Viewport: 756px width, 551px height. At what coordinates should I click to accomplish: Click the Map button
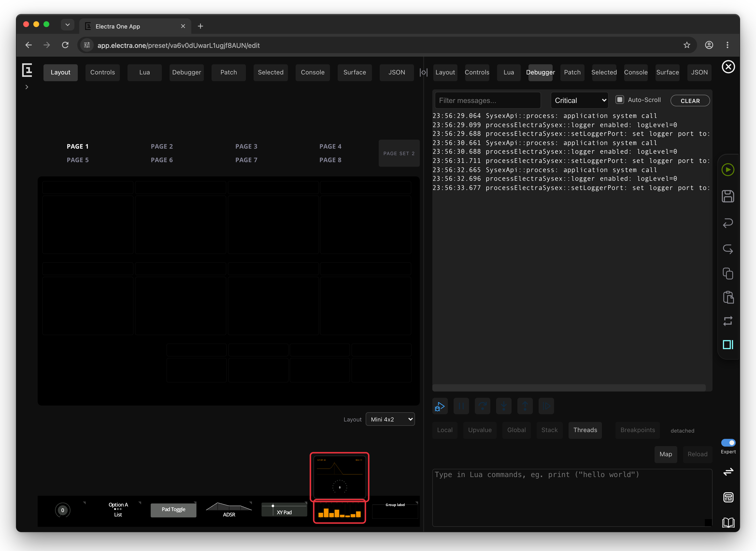[665, 454]
